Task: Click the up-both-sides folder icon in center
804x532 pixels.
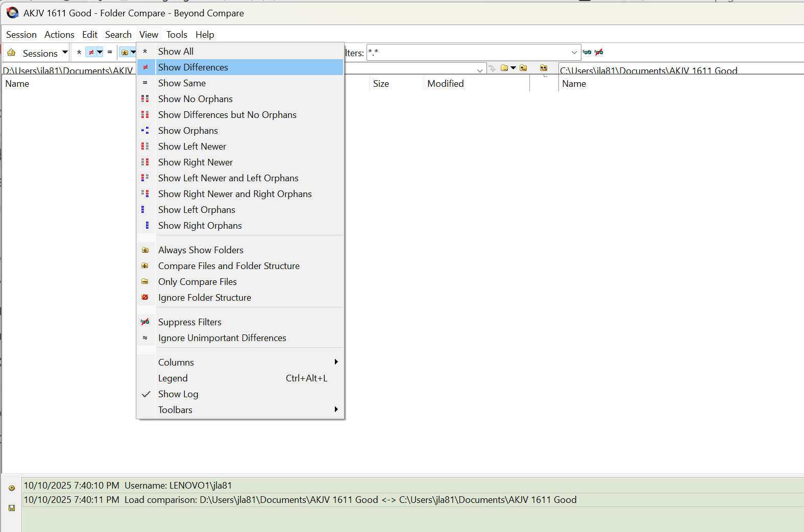Action: click(x=544, y=68)
